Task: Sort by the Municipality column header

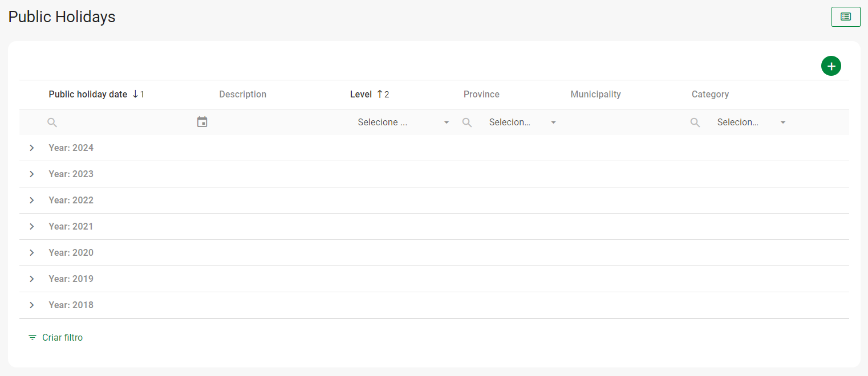Action: 595,95
